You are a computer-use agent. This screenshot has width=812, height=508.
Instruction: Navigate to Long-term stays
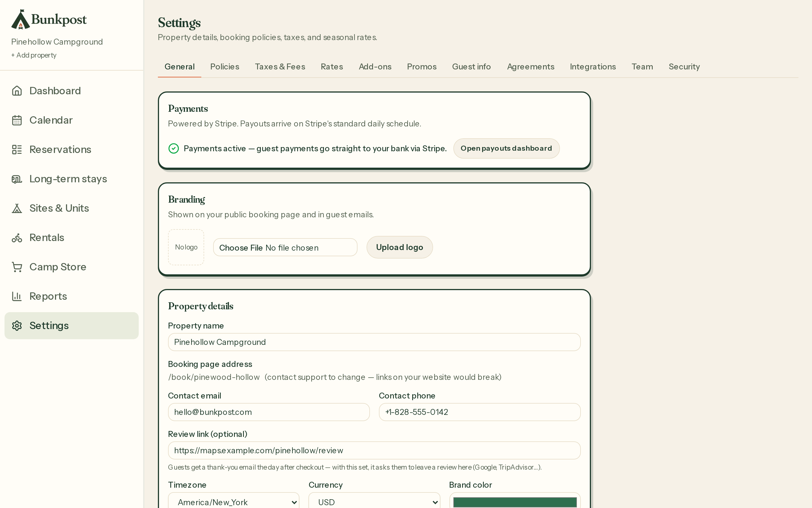click(x=71, y=179)
